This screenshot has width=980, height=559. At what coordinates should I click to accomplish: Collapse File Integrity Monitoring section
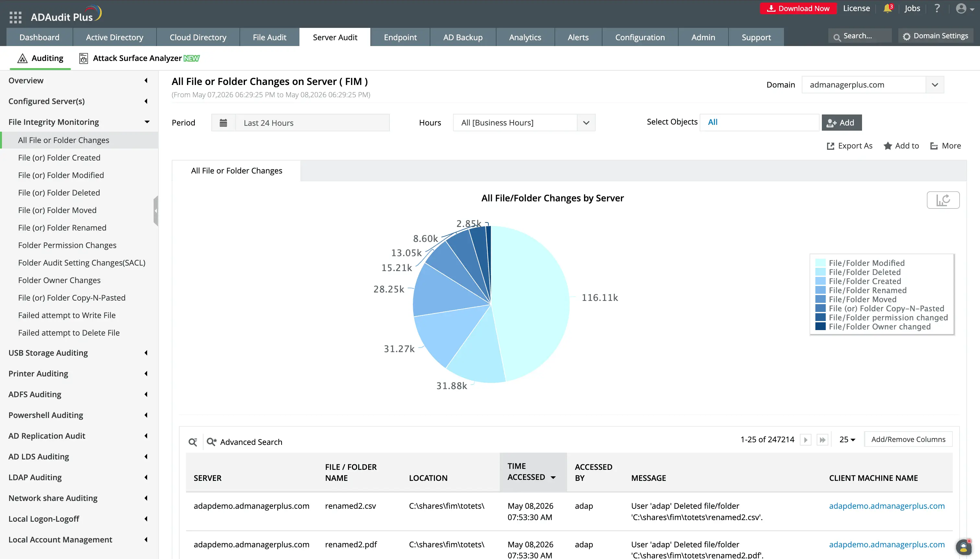click(x=79, y=122)
